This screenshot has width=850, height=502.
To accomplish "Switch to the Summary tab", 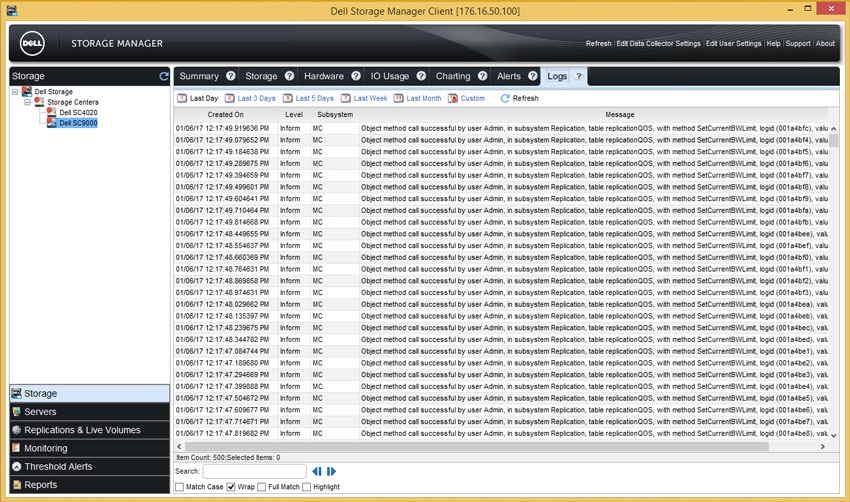I will click(x=199, y=76).
